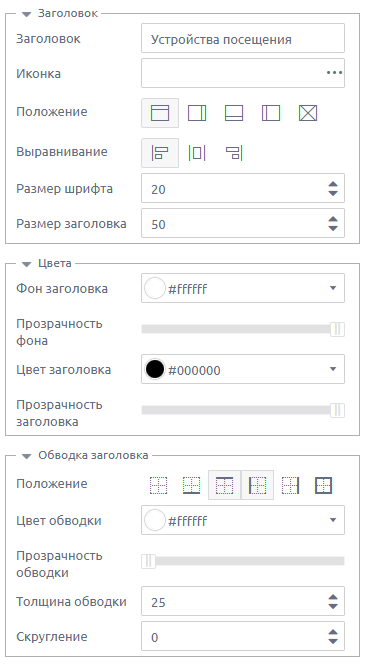Image resolution: width=365 pixels, height=664 pixels.
Task: Click the Толщина обводки field showing 25
Action: click(x=243, y=601)
